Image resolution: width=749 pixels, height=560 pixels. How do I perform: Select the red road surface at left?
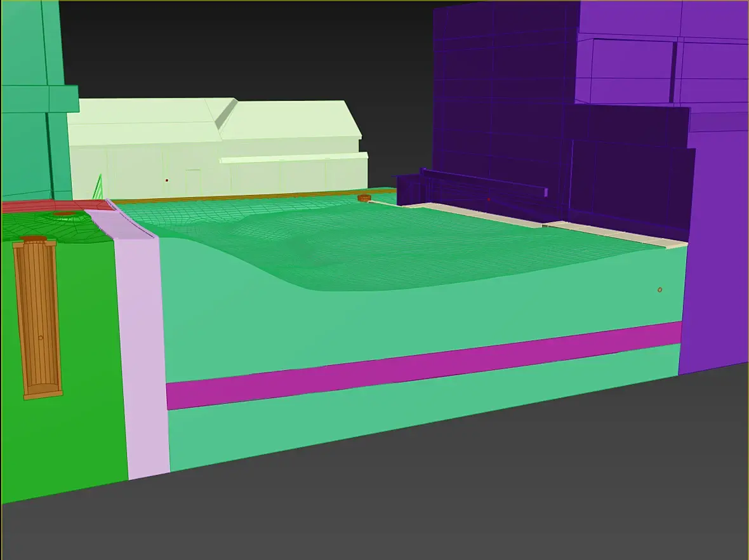point(53,206)
